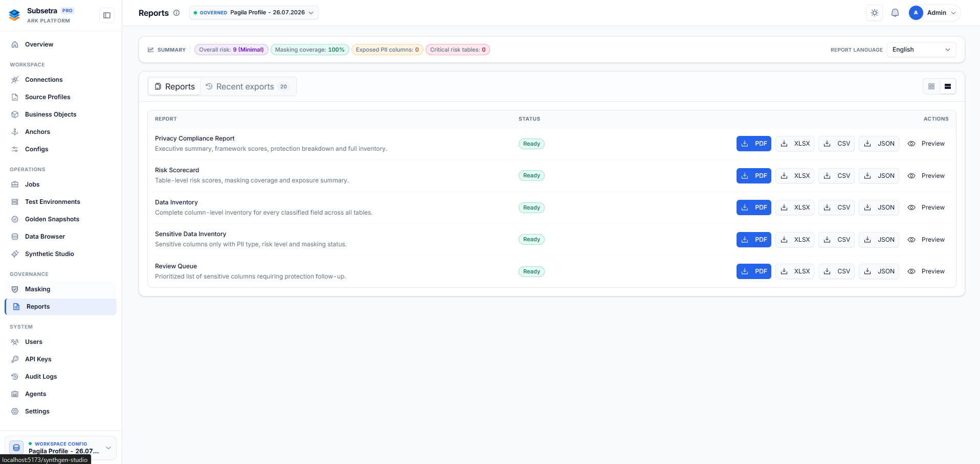Image resolution: width=980 pixels, height=464 pixels.
Task: Toggle light/dark theme sun icon
Action: [x=875, y=13]
